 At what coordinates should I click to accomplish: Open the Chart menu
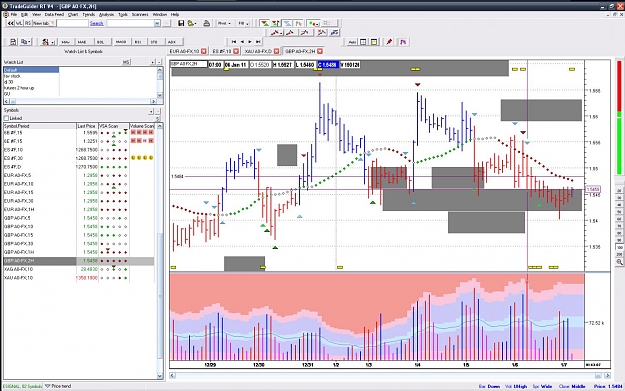point(73,14)
